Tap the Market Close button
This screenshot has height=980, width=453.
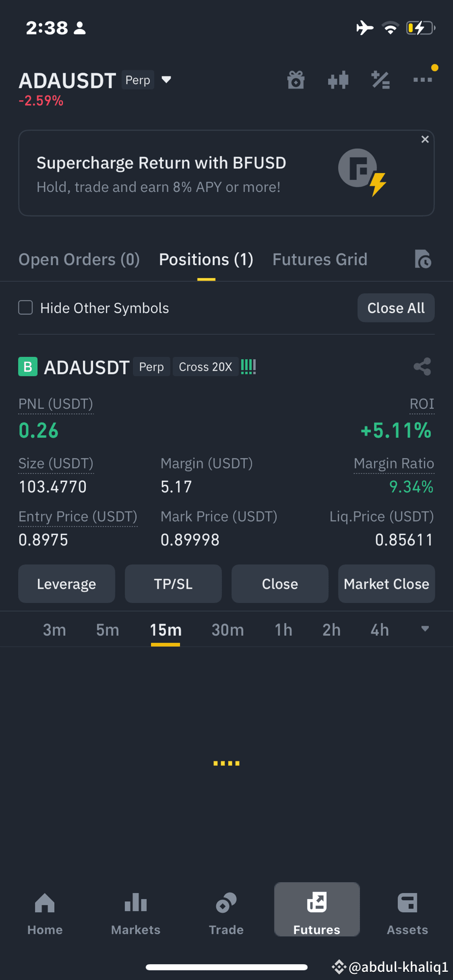click(386, 584)
